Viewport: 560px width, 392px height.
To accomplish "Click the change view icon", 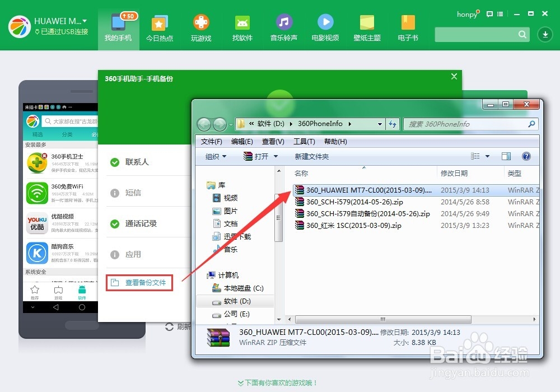I will tap(475, 156).
